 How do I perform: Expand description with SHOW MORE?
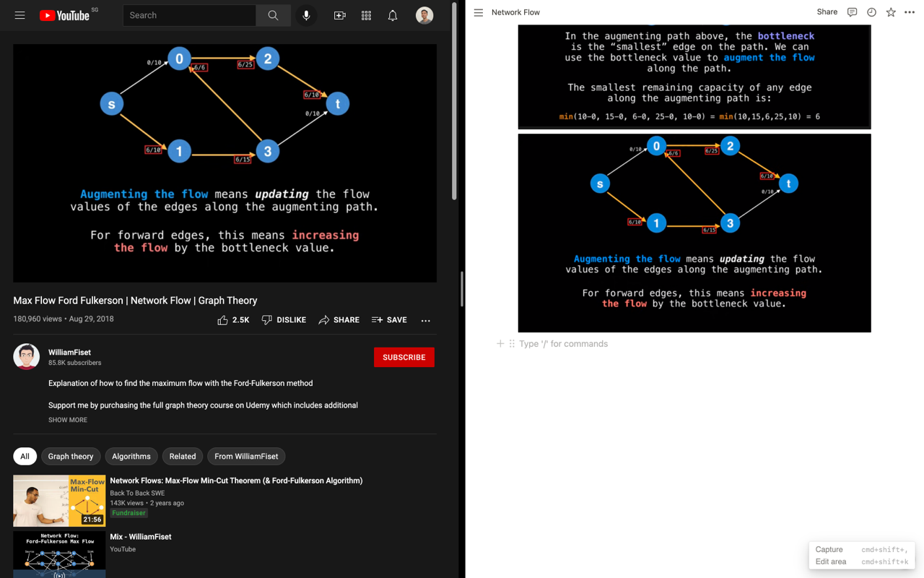(x=68, y=420)
